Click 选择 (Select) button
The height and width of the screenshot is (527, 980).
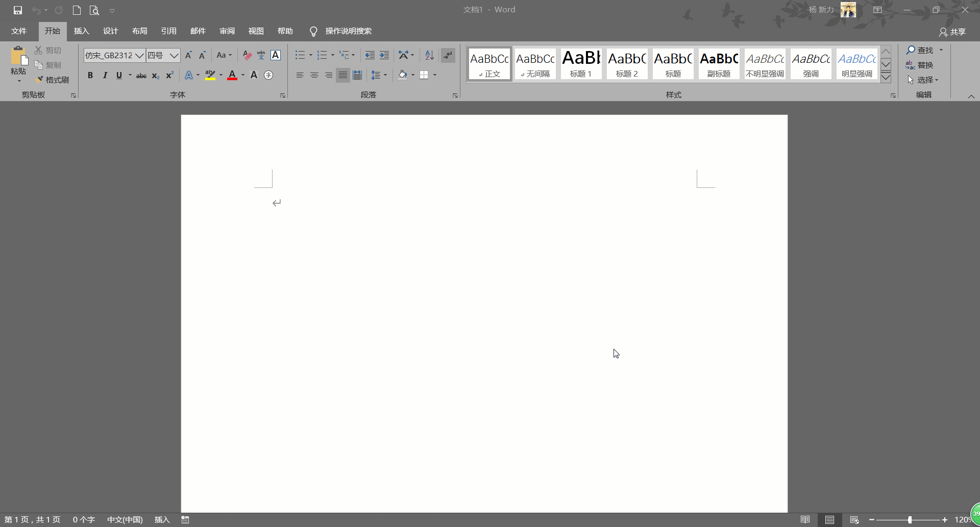tap(923, 80)
